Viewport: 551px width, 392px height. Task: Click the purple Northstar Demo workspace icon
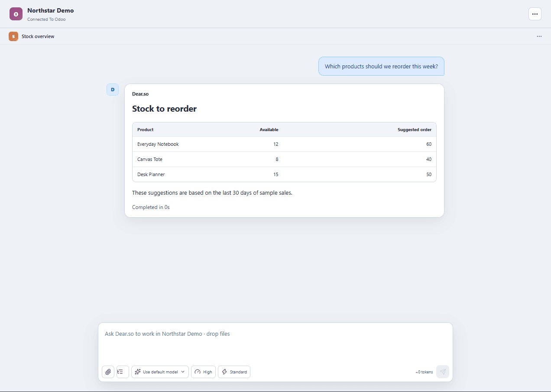16,14
